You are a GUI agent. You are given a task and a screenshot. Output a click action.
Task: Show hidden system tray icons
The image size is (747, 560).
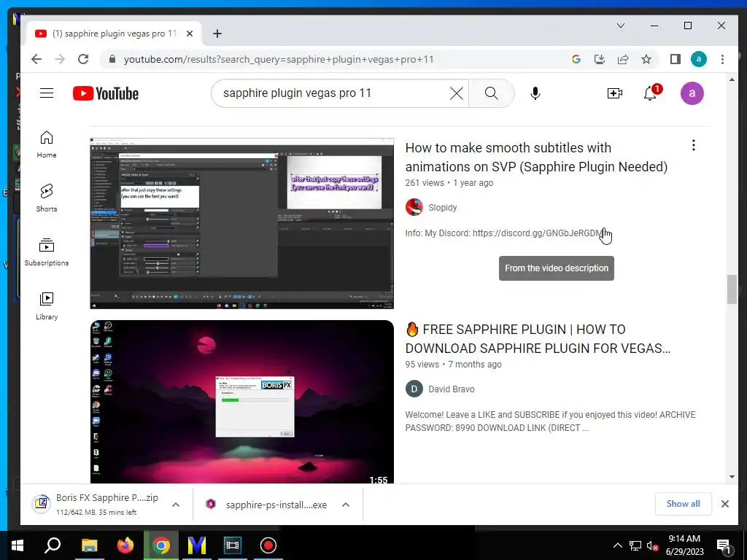[617, 545]
